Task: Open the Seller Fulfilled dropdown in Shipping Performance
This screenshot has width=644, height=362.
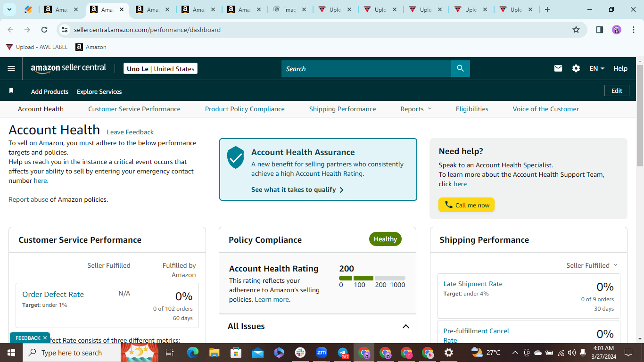Action: click(x=592, y=265)
